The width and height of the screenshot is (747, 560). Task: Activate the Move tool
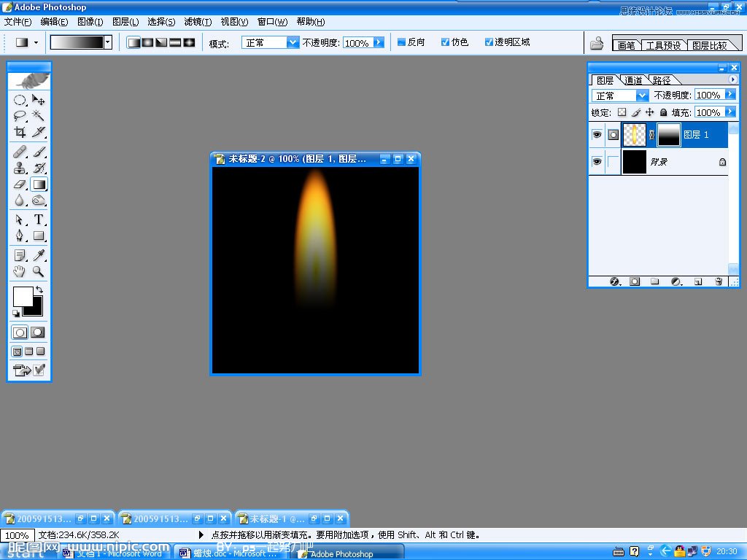[38, 100]
